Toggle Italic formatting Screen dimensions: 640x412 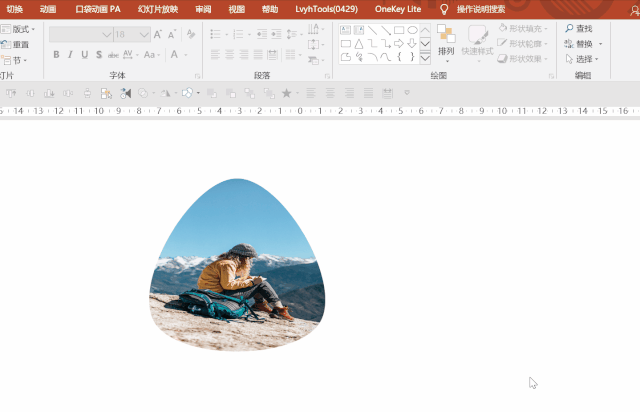[x=70, y=55]
